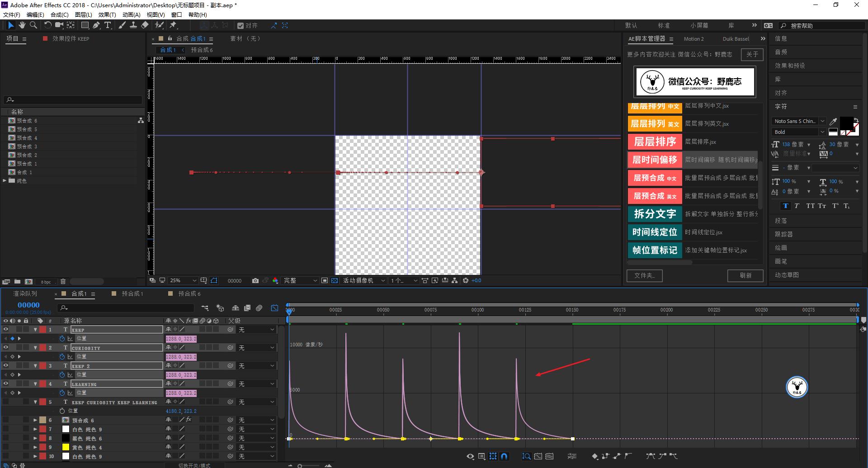Image resolution: width=868 pixels, height=468 pixels.
Task: Open the 效果(T) menu
Action: click(107, 14)
